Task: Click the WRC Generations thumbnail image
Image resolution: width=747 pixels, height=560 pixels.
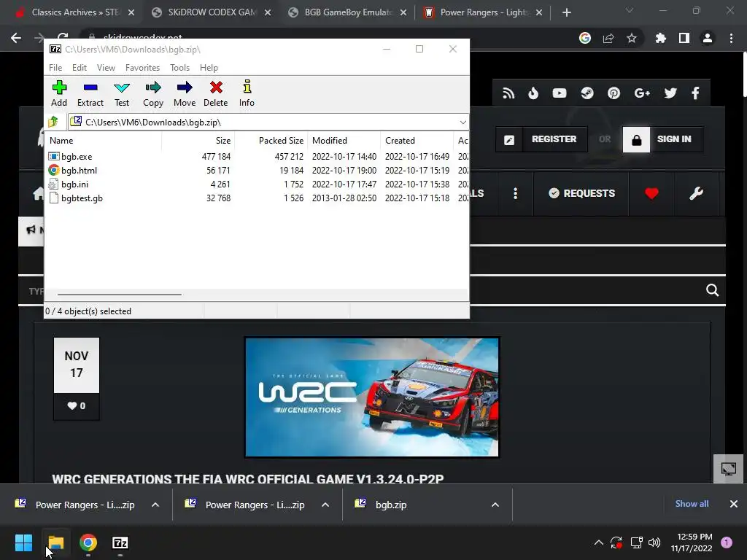Action: tap(371, 397)
